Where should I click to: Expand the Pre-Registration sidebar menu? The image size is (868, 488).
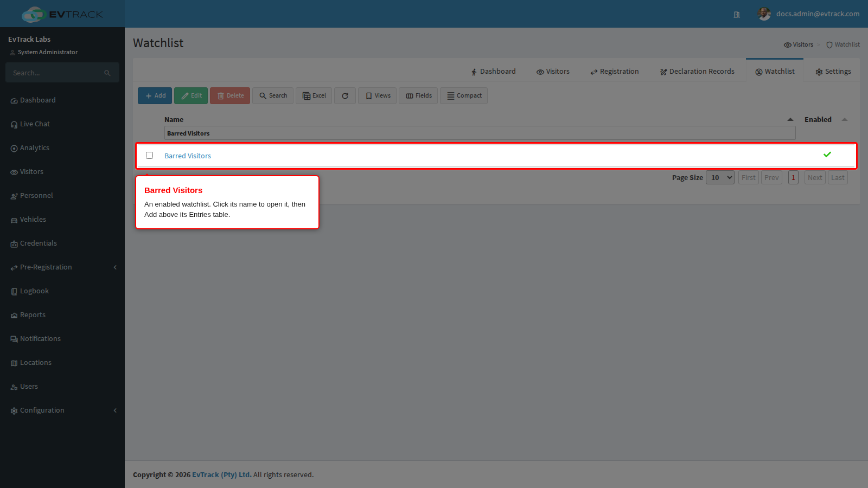point(62,267)
